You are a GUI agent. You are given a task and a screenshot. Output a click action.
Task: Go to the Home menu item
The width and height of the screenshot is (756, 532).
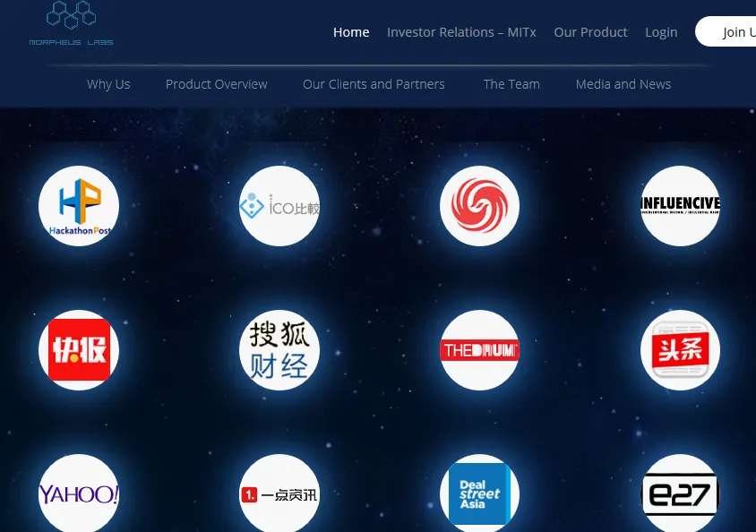tap(351, 32)
